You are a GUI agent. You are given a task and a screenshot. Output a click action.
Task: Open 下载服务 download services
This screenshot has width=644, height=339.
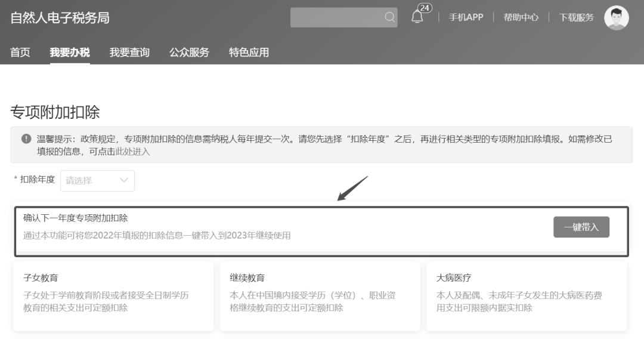point(576,17)
